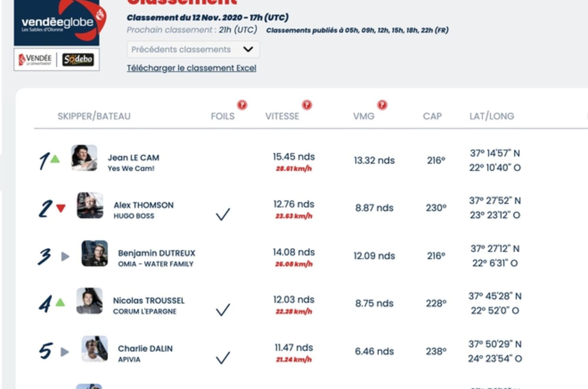Open the Précédents classements dropdown
Screen dimensions: 588x389
pyautogui.click(x=193, y=50)
